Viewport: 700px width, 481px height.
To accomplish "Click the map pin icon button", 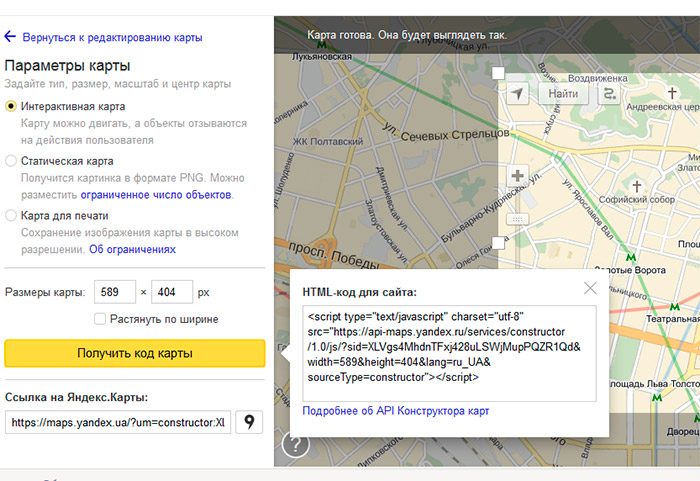I will click(x=249, y=422).
